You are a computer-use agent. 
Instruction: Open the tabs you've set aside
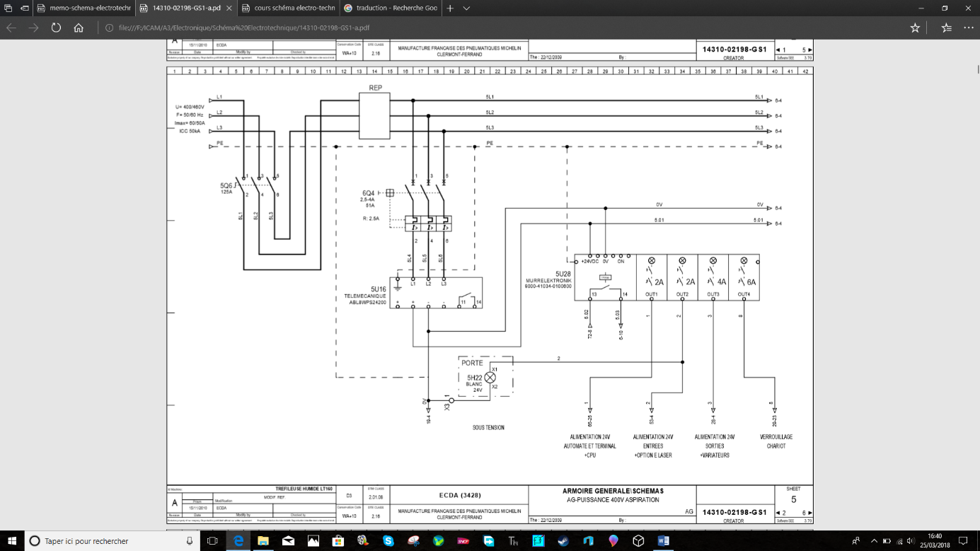8,8
